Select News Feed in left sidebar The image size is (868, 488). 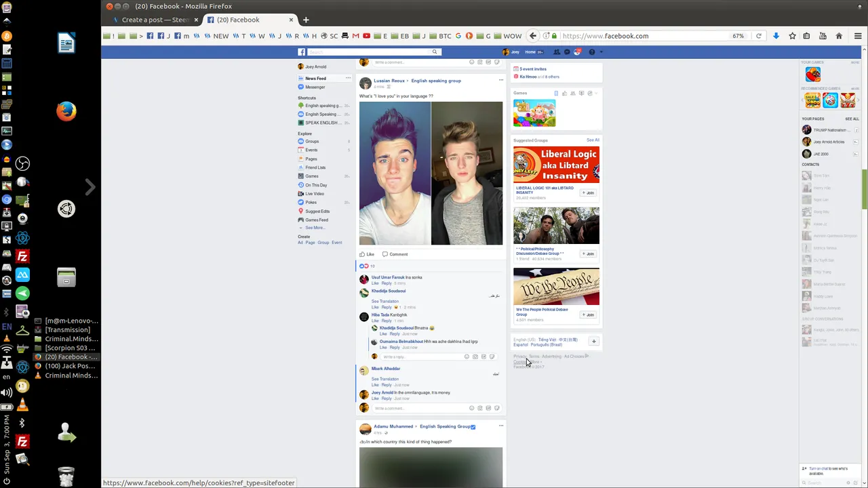[x=315, y=78]
